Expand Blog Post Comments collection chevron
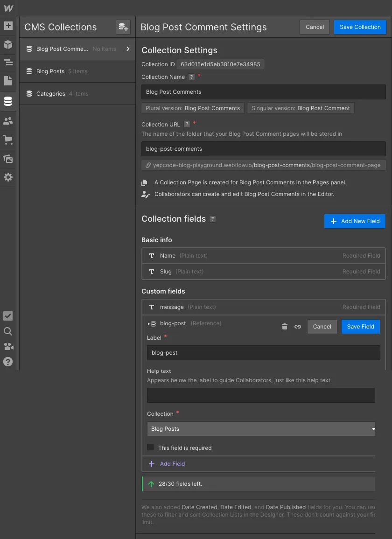 click(x=128, y=49)
